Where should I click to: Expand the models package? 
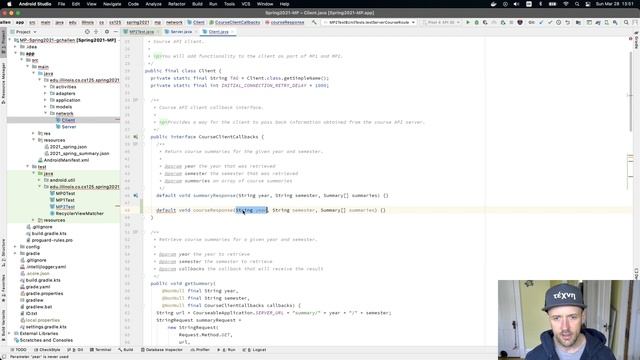point(46,107)
